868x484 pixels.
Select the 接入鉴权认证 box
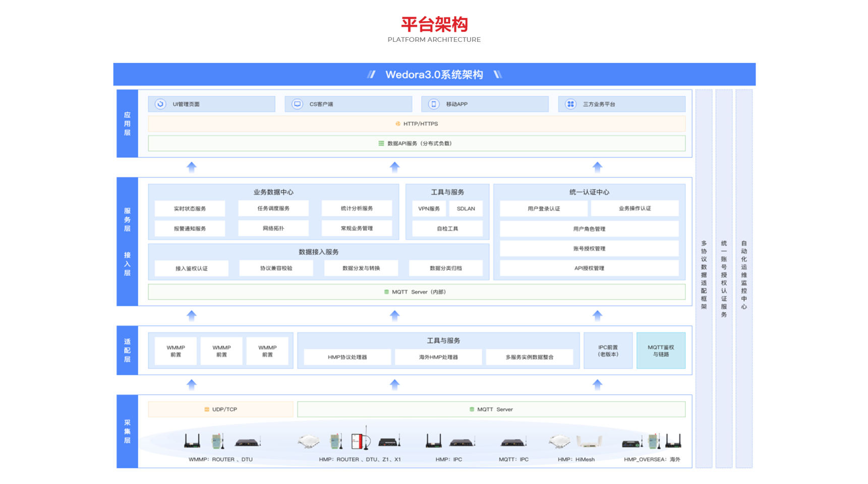point(191,268)
